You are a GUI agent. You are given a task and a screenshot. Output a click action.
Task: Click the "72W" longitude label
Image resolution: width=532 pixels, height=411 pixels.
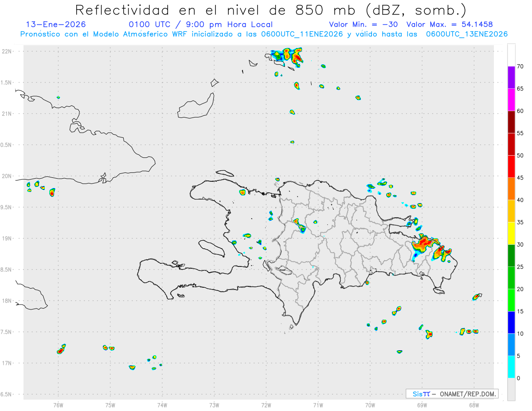(x=266, y=405)
